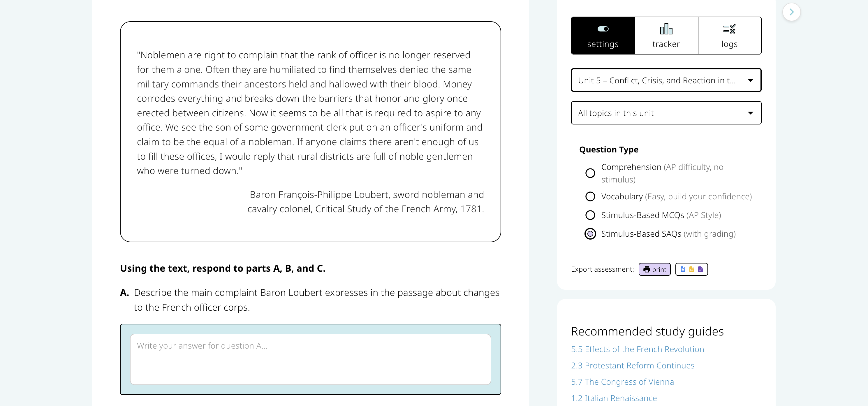Export to Google Docs using blue icon
The height and width of the screenshot is (406, 868).
683,269
